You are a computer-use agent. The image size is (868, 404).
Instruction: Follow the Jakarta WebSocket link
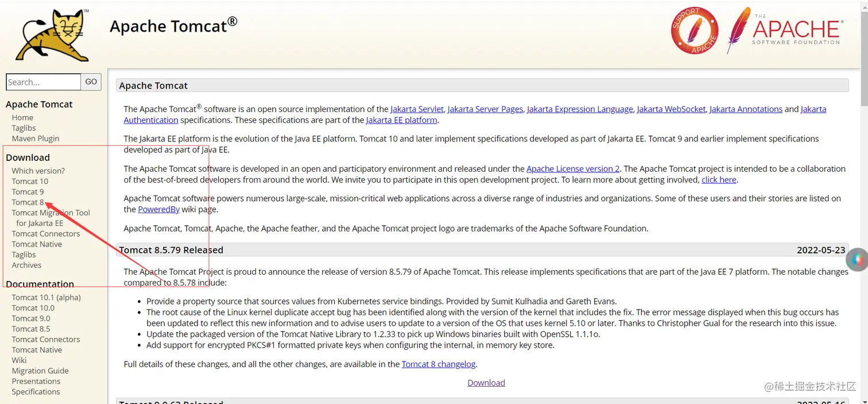[x=671, y=109]
